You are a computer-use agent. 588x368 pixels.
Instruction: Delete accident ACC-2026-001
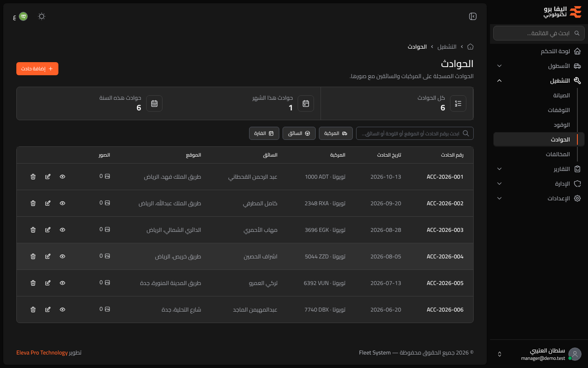click(x=33, y=177)
